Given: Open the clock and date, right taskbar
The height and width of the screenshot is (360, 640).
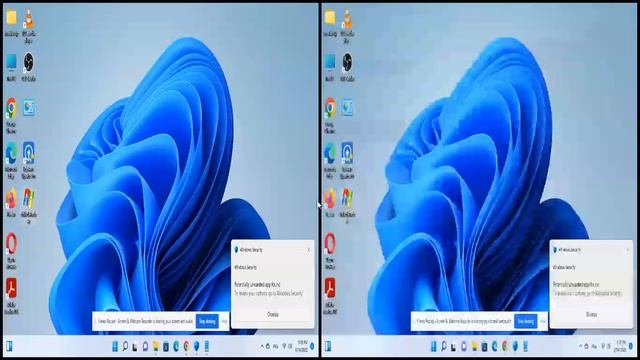Looking at the screenshot, I should (621, 346).
